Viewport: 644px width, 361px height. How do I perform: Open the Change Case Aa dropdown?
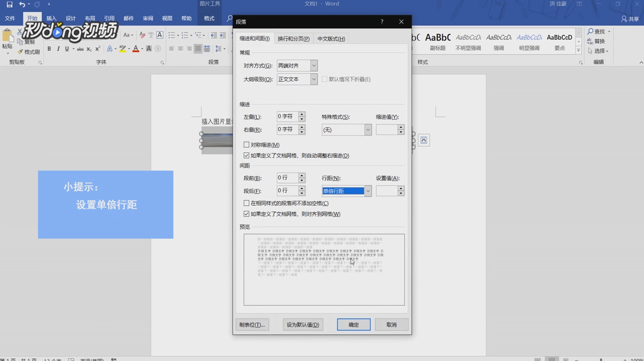click(x=128, y=35)
